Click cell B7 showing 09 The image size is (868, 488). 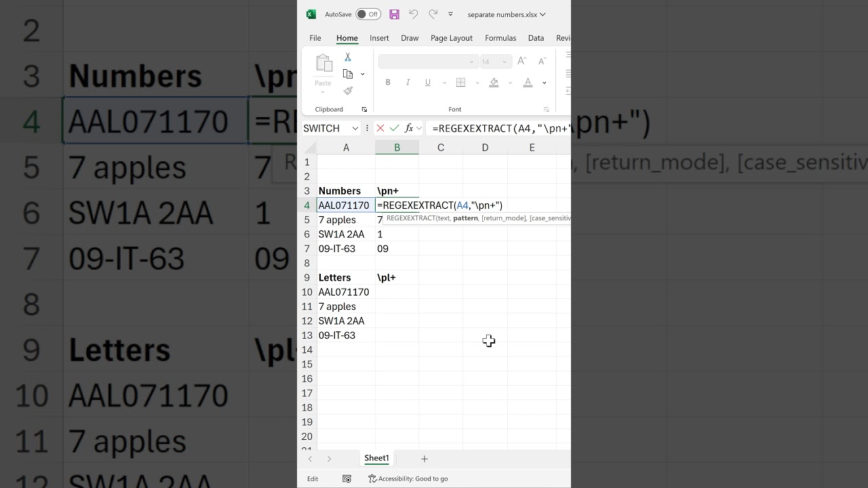(397, 249)
